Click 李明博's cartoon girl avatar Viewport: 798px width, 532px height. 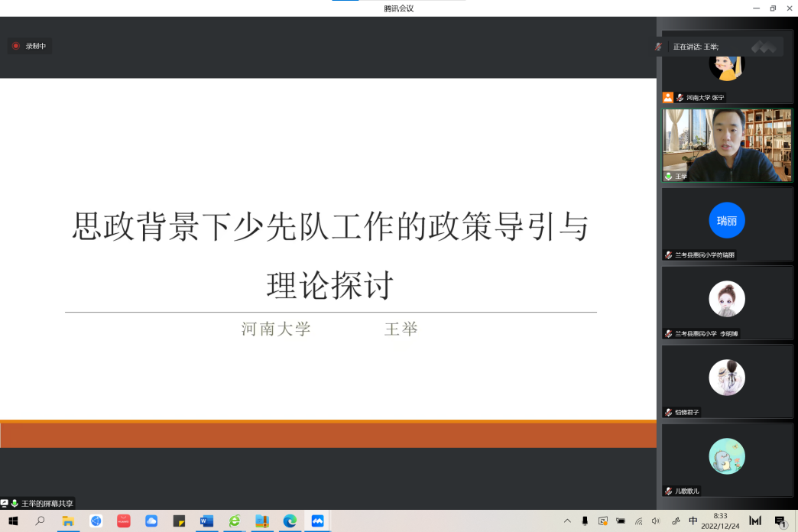[727, 299]
